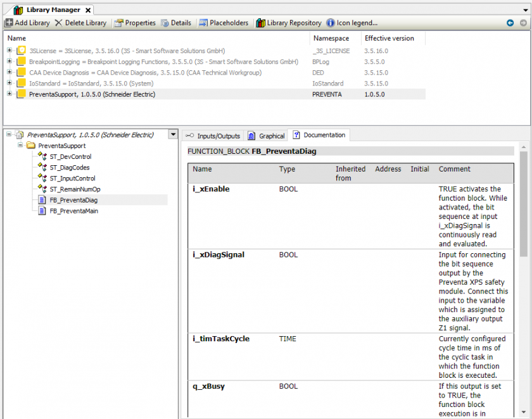Screen dimensions: 532x419
Task: Click the i_timTaskCycle variable name
Action: point(221,339)
